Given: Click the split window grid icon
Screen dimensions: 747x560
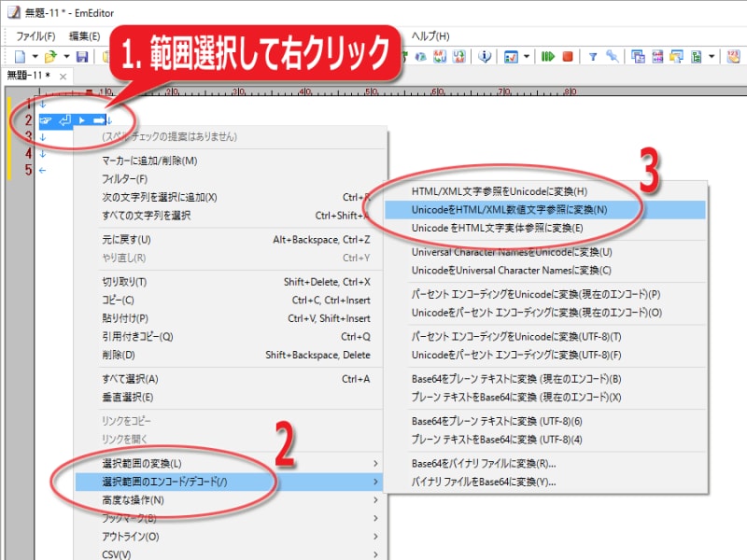Looking at the screenshot, I should 657,57.
